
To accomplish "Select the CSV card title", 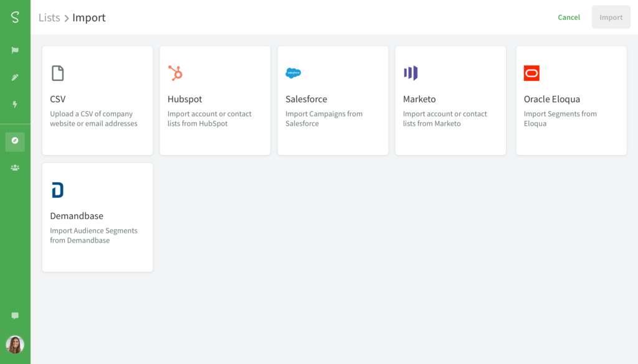I will pos(58,99).
